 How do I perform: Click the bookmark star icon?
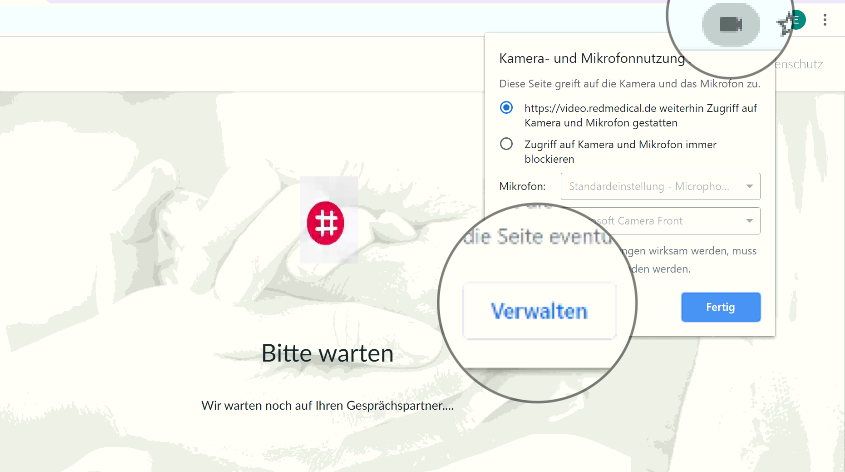[x=785, y=26]
